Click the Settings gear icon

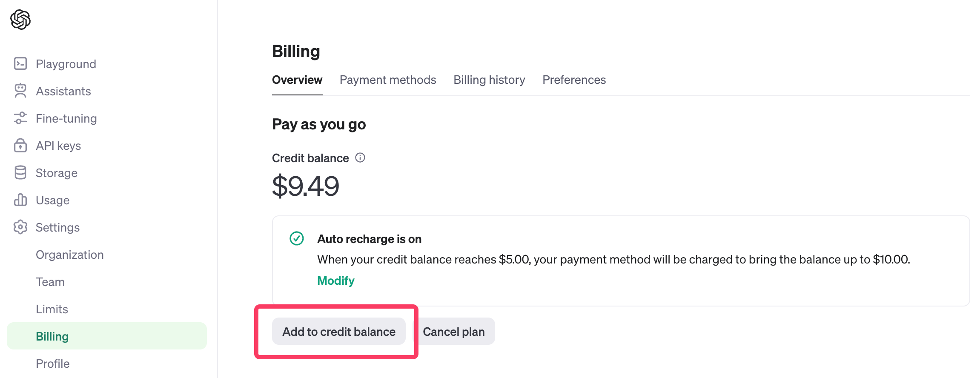coord(20,227)
